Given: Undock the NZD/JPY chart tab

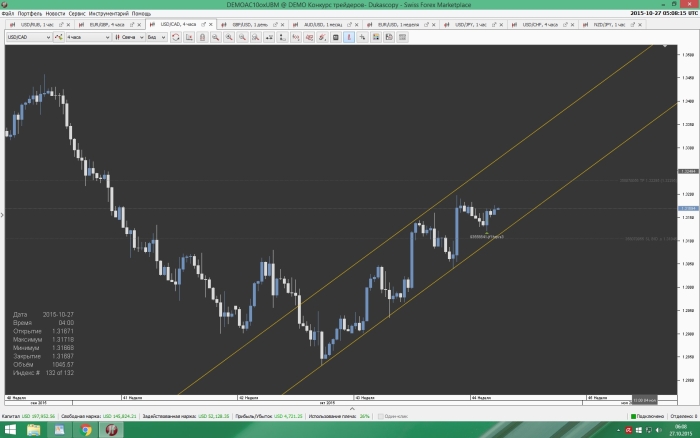Looking at the screenshot, I should click(x=633, y=25).
